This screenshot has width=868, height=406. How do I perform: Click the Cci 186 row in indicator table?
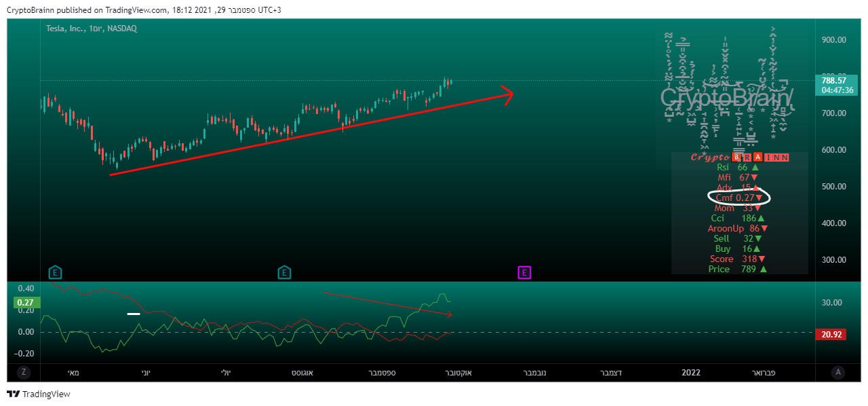tap(738, 218)
